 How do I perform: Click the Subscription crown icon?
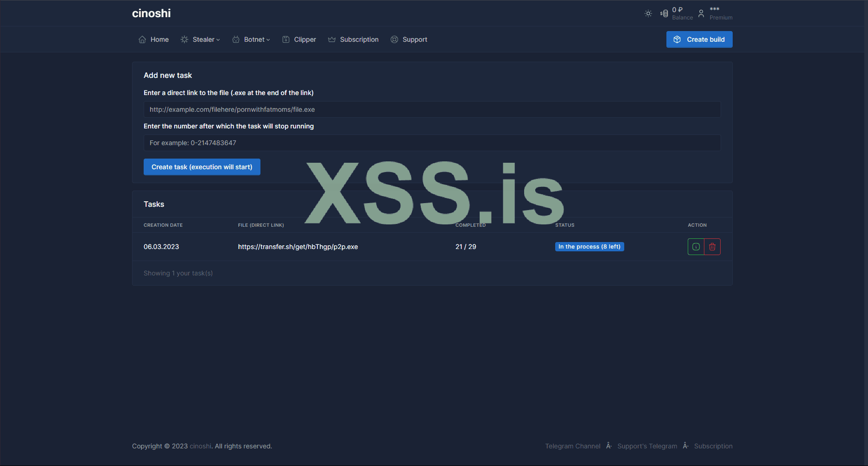pos(332,39)
